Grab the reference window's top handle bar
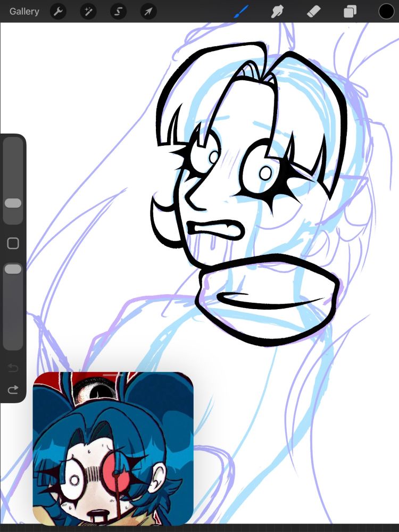 pos(113,375)
